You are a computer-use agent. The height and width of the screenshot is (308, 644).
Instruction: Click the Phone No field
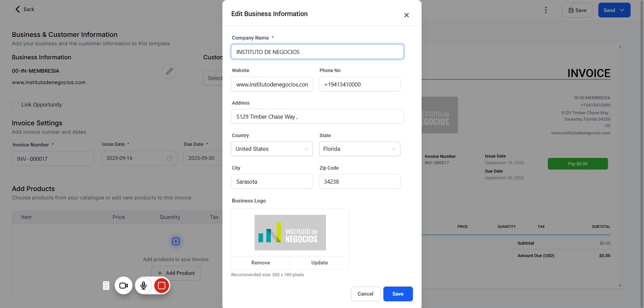pyautogui.click(x=360, y=85)
